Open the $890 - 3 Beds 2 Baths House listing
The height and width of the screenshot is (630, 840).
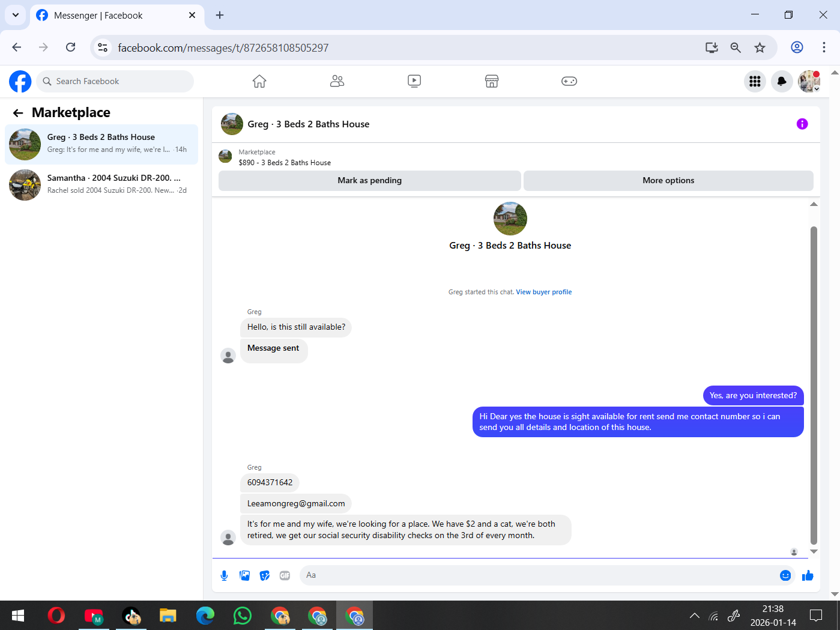(285, 163)
